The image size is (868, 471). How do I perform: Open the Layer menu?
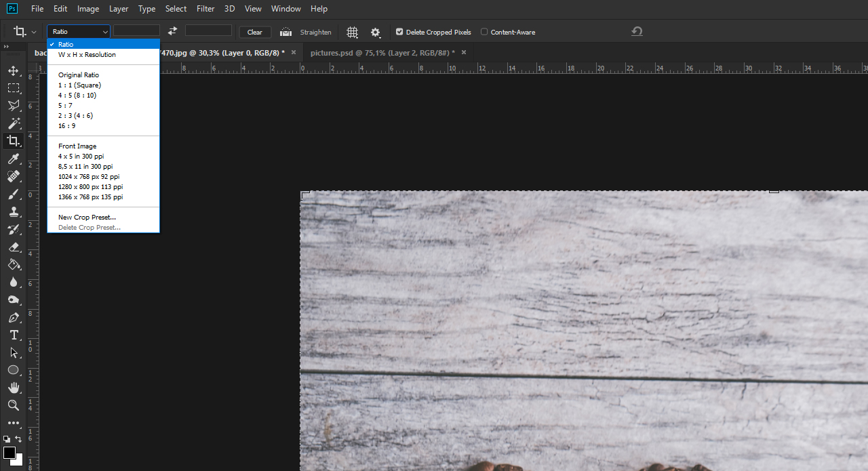point(119,9)
